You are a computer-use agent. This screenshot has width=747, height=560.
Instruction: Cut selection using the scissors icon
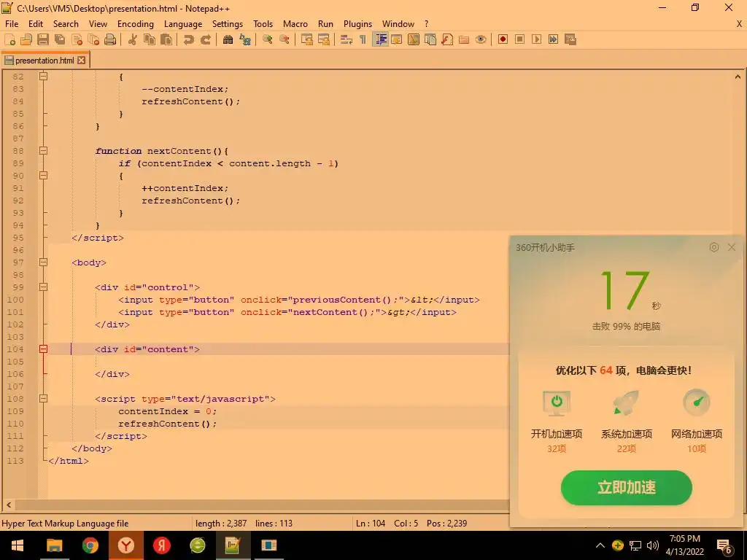[x=133, y=39]
